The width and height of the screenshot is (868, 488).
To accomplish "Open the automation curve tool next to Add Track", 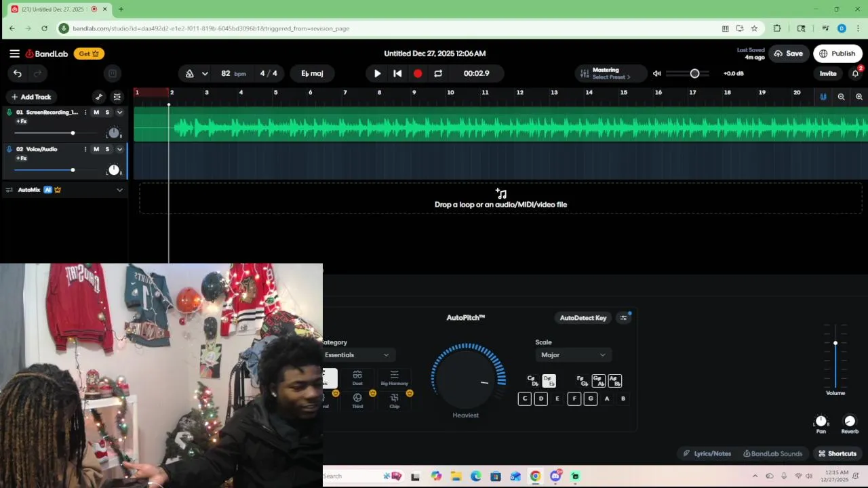I will pyautogui.click(x=99, y=97).
